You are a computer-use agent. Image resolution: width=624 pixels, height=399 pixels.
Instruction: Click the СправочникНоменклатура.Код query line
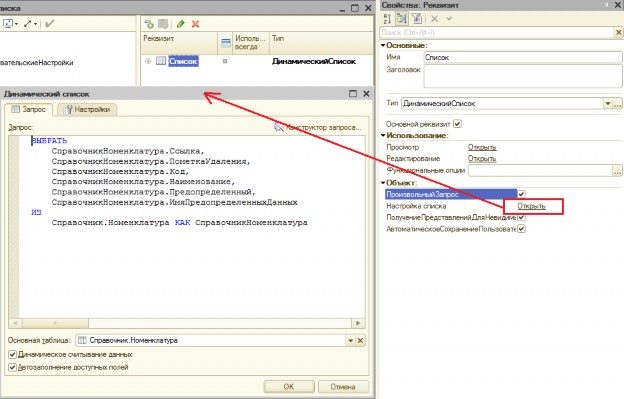pos(120,171)
